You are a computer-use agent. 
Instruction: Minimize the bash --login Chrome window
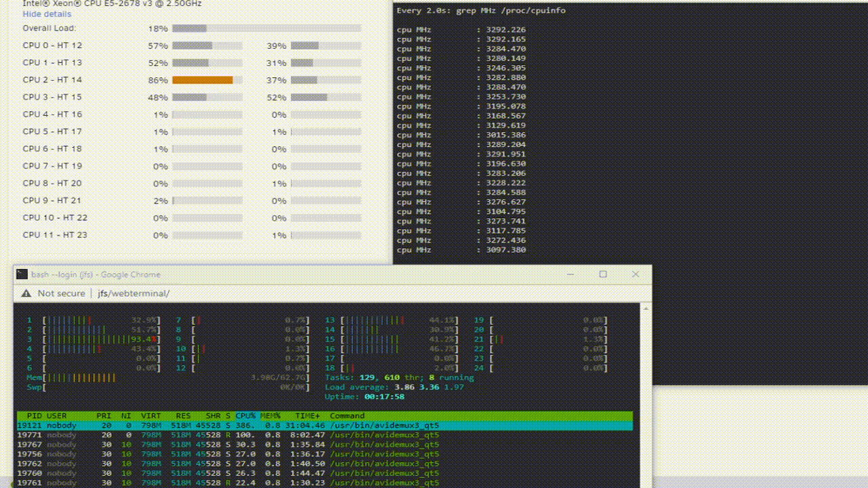click(x=570, y=274)
